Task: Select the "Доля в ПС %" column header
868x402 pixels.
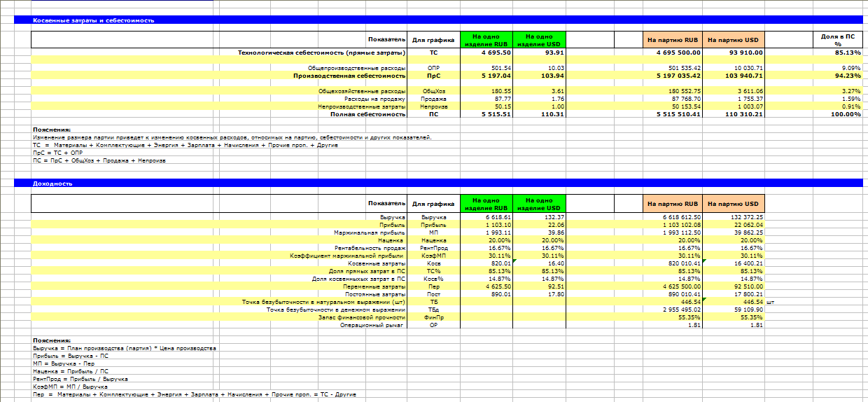Action: tap(838, 39)
